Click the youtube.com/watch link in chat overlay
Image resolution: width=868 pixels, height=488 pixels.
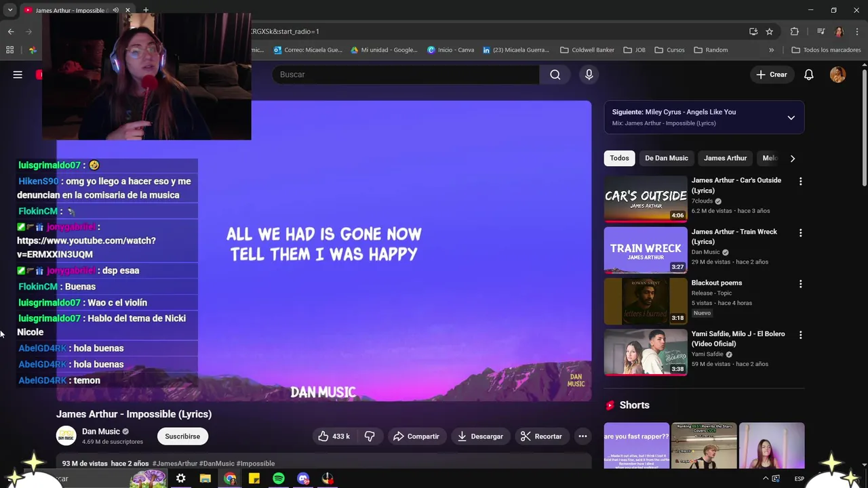click(86, 247)
